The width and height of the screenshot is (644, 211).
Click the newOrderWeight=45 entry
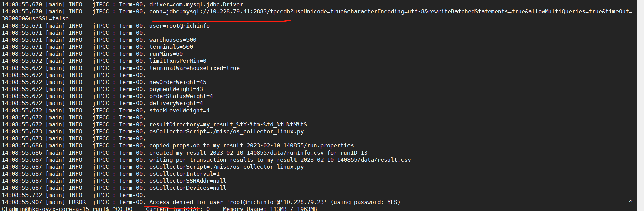(178, 82)
